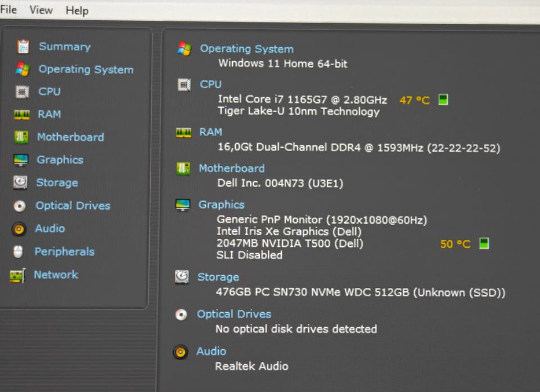Open Storage heading in summary panel
Screen dimensions: 540x392
(x=218, y=277)
